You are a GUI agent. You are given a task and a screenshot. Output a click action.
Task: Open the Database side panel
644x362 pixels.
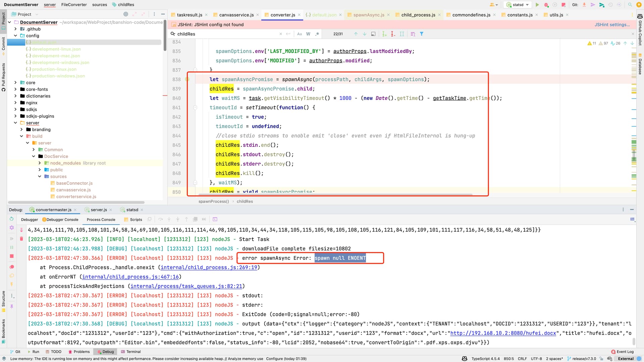click(640, 64)
